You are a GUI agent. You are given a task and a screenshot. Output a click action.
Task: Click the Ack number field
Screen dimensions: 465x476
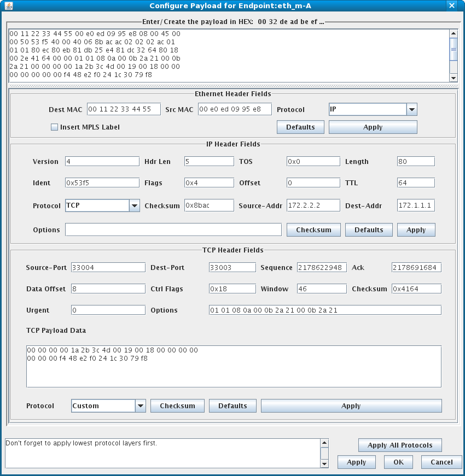coord(416,267)
